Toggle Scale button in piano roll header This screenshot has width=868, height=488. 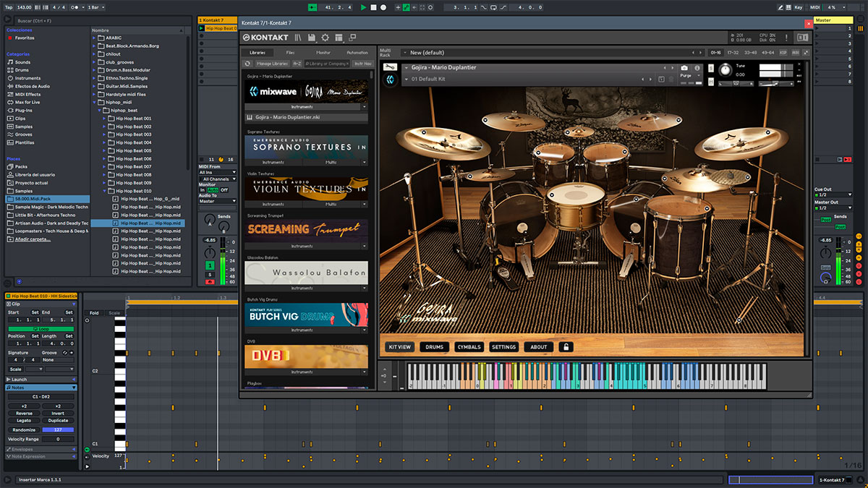[114, 313]
